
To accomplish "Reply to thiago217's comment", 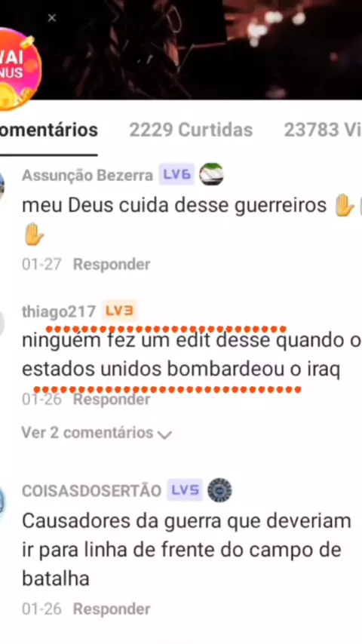I will (x=112, y=399).
